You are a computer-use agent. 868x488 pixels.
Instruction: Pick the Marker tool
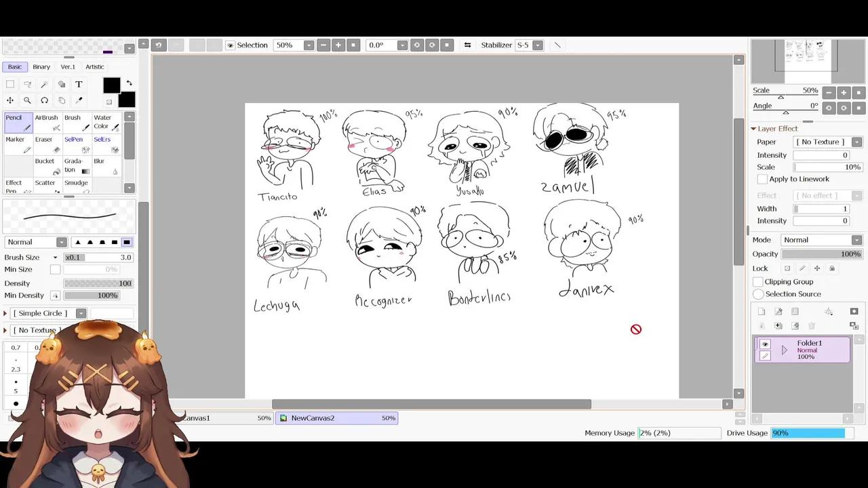(18, 144)
